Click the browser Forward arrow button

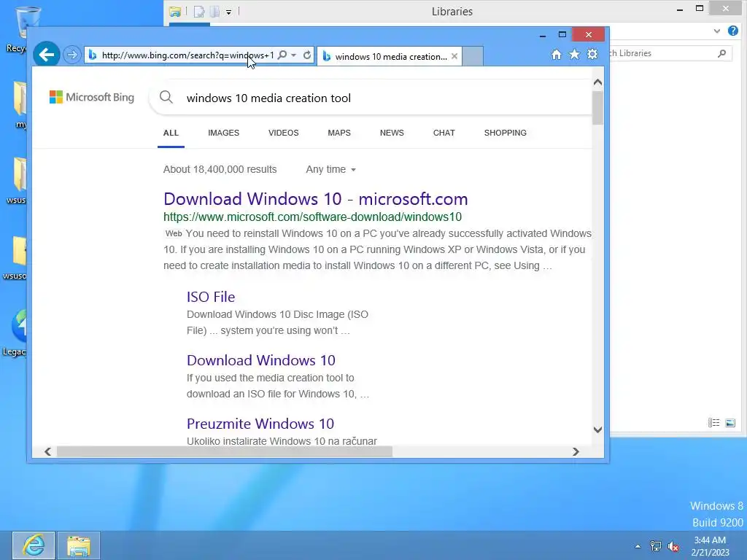(x=72, y=55)
